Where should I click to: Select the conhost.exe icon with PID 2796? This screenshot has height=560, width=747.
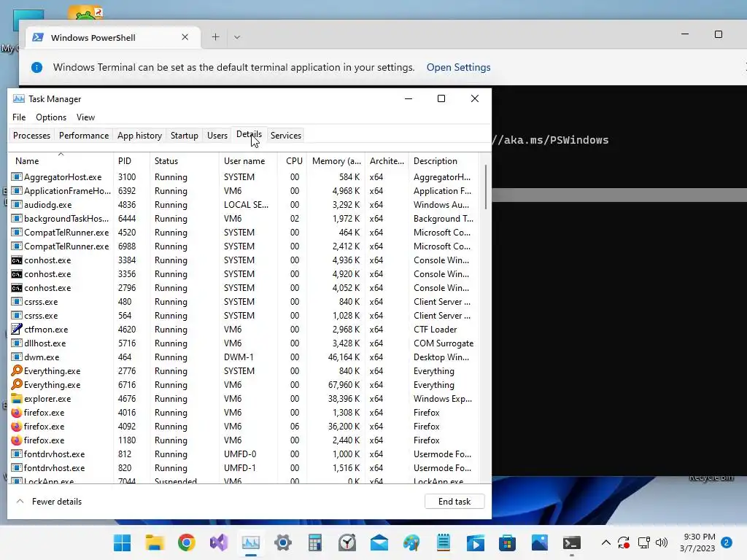[x=17, y=288]
